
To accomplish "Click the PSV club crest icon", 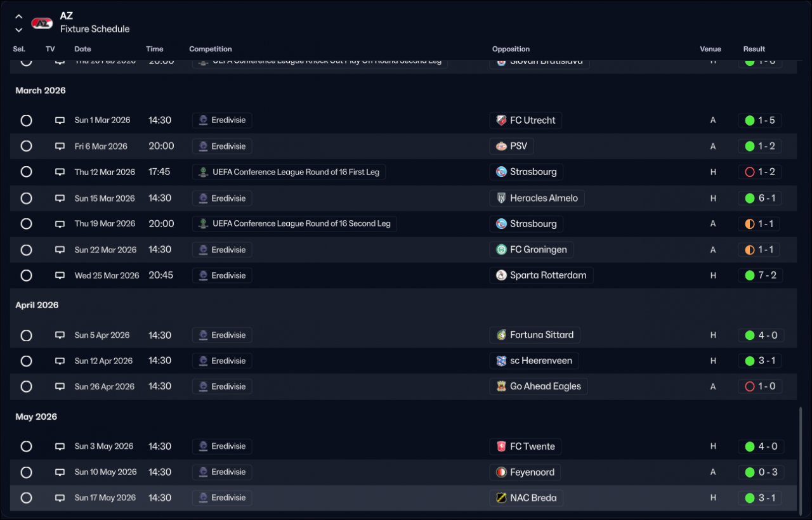I will pos(501,146).
